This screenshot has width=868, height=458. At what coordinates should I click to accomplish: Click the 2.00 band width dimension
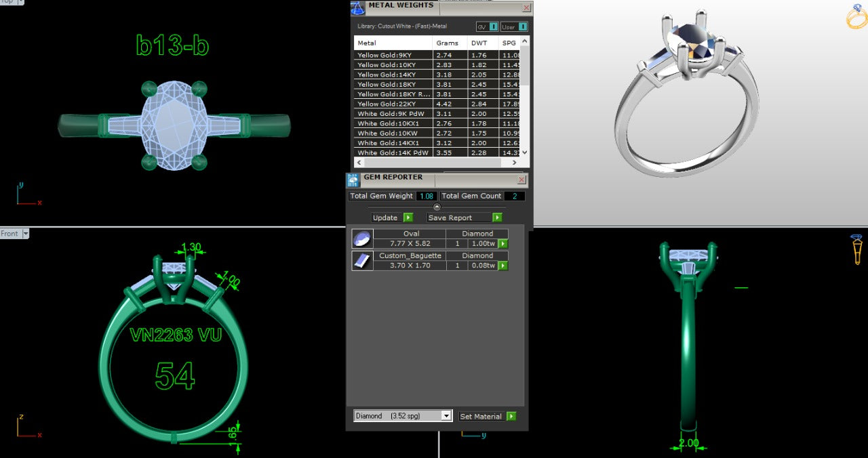688,443
